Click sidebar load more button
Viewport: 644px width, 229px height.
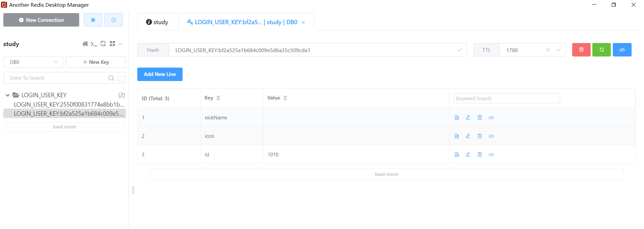64,127
